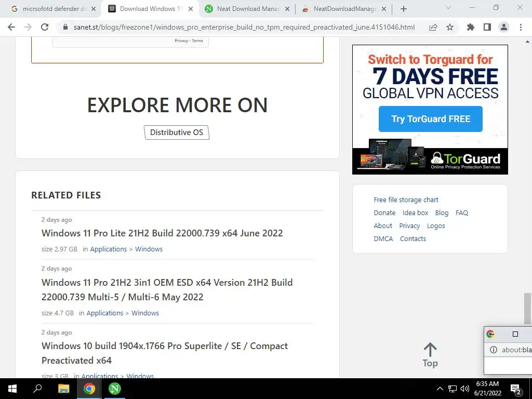The image size is (532, 399).
Task: Open the Donate link
Action: 384,212
